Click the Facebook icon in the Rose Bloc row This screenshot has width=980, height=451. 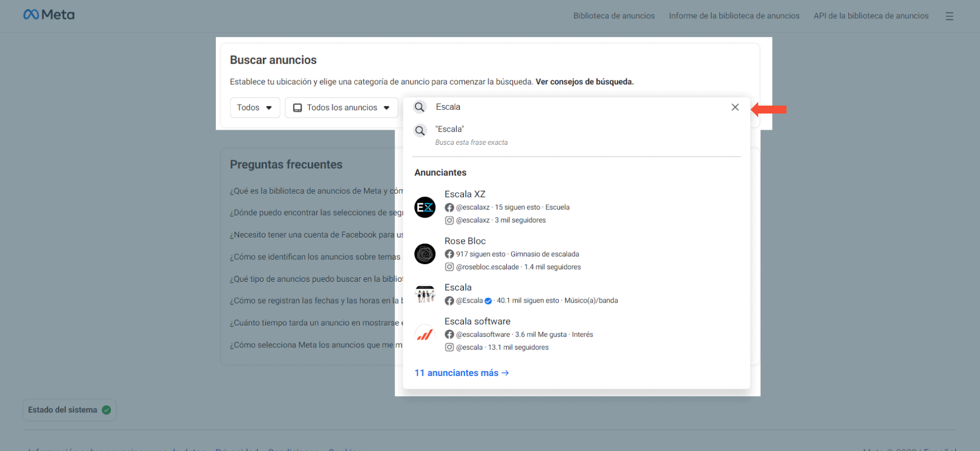[449, 254]
